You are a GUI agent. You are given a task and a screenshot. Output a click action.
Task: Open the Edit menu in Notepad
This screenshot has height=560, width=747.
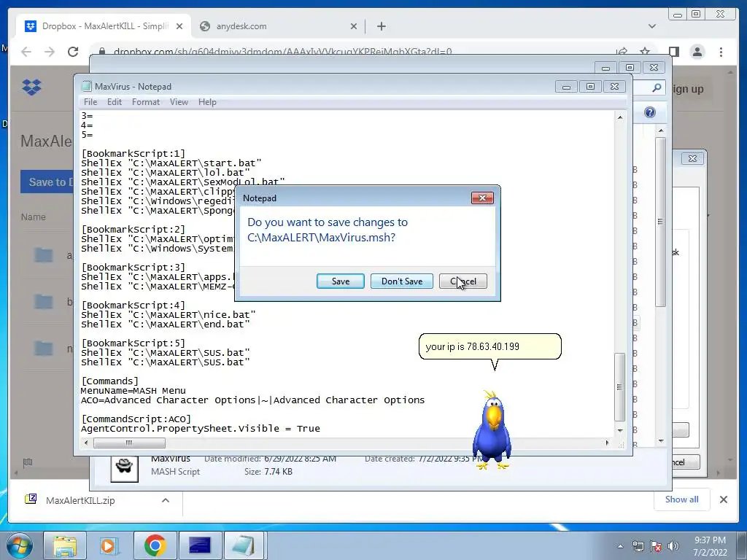click(x=115, y=102)
